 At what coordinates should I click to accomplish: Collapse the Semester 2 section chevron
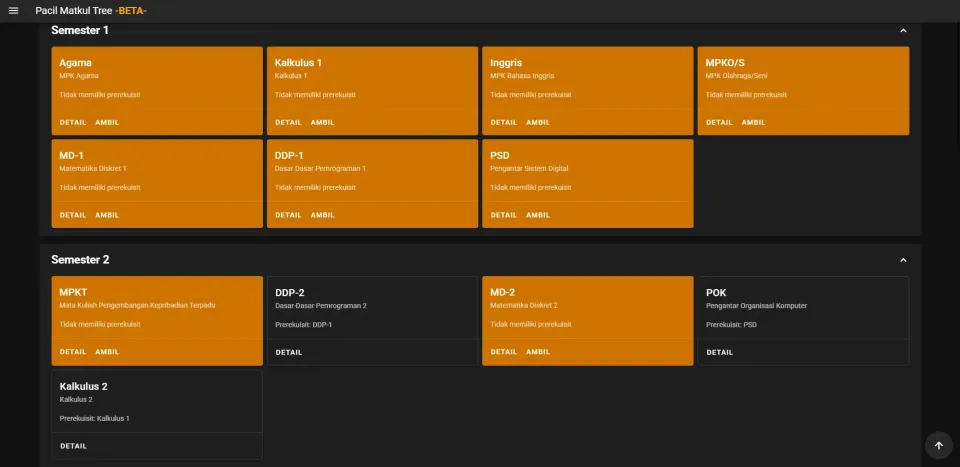coord(903,260)
